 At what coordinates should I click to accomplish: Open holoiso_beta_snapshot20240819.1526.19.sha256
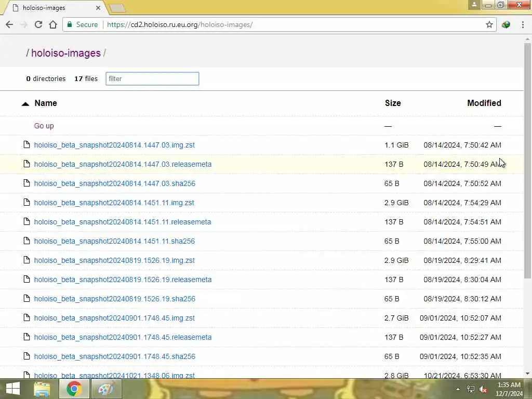click(x=115, y=299)
